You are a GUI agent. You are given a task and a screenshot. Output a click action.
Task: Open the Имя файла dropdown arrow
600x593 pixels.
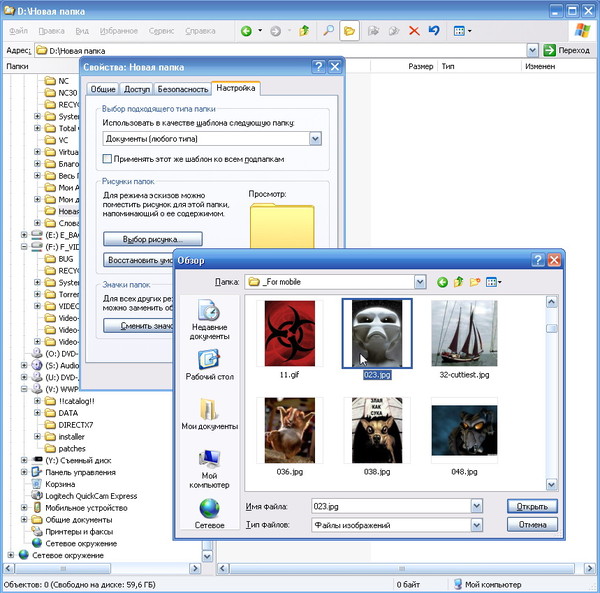(476, 506)
